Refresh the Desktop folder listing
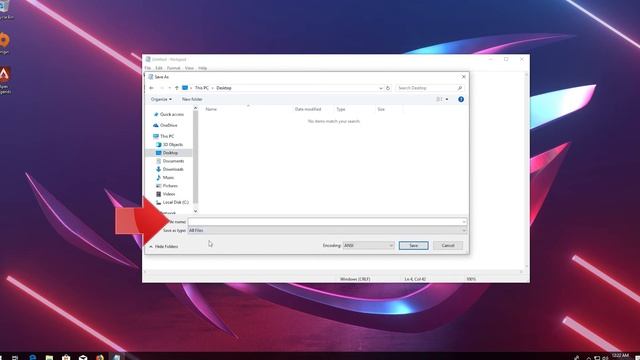The height and width of the screenshot is (360, 640). 388,88
